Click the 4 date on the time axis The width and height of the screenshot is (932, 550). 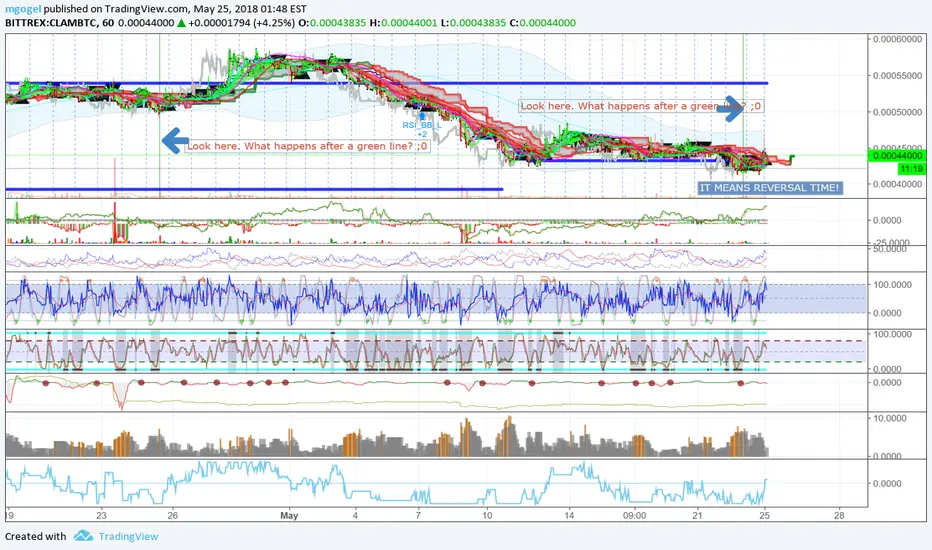(x=355, y=516)
